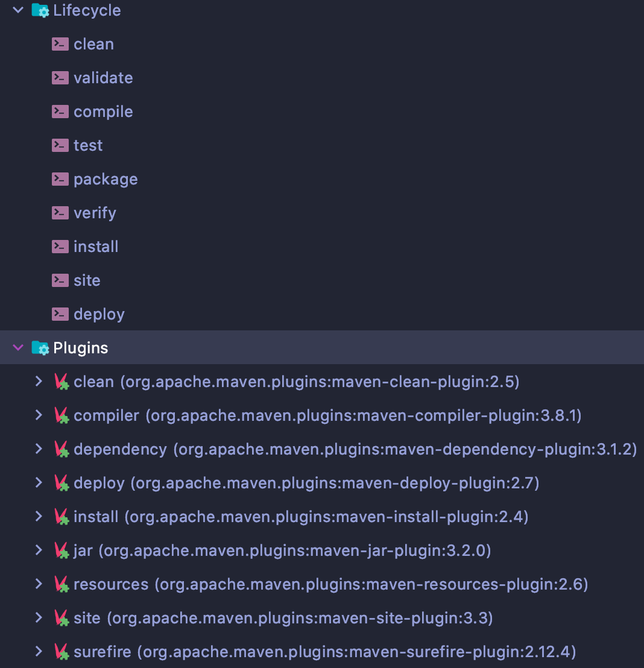
Task: Select the maven-clean-plugin:2.5 entry
Action: (x=296, y=382)
